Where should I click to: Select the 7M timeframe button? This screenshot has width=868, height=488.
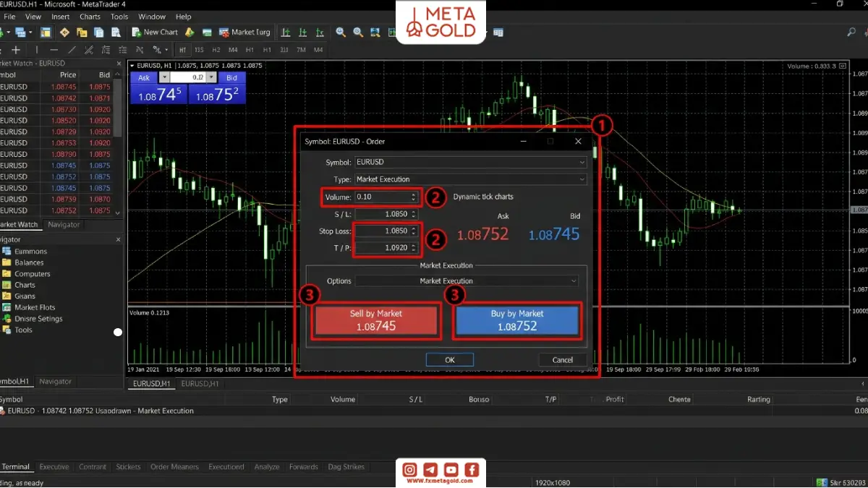(x=301, y=50)
